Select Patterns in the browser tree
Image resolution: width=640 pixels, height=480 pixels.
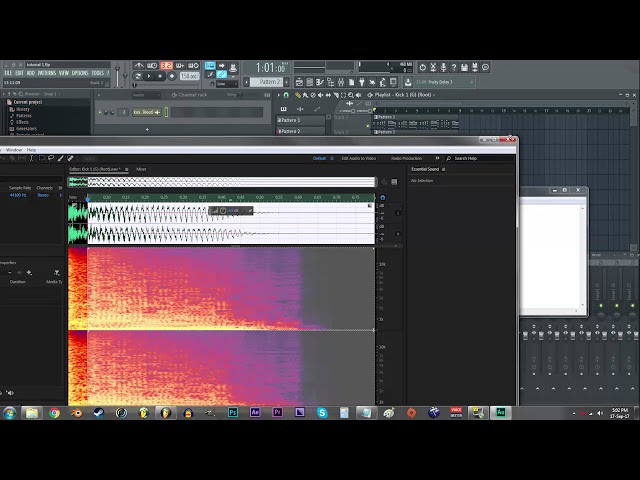[x=24, y=116]
